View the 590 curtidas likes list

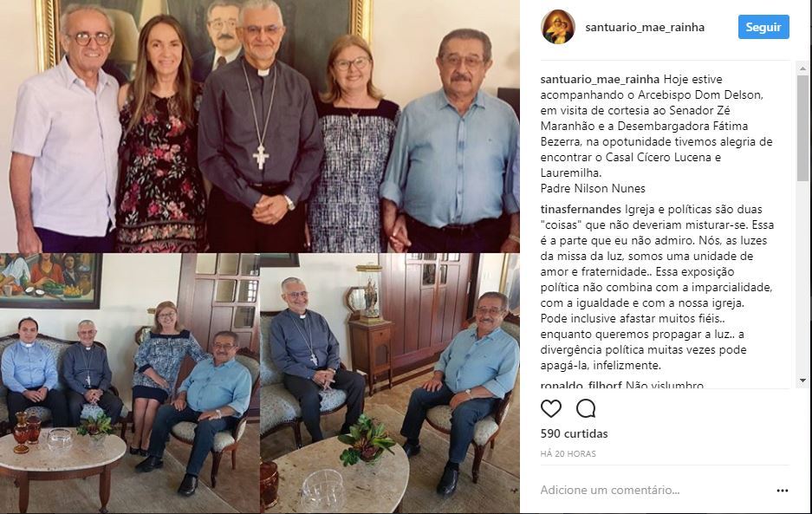click(x=574, y=433)
